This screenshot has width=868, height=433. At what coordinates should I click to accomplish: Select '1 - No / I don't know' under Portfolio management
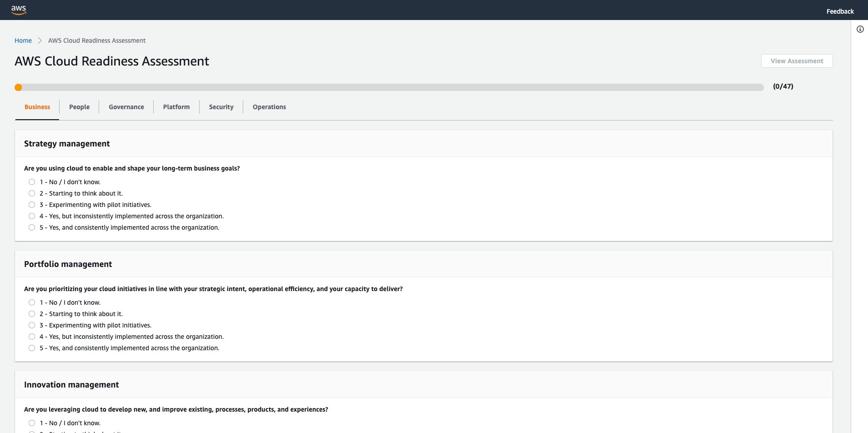[x=32, y=302]
